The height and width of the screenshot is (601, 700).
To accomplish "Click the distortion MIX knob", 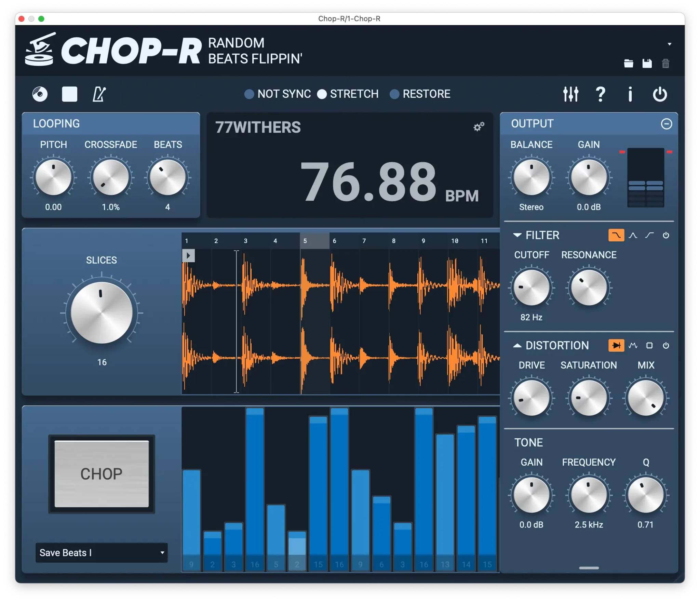I will tap(646, 398).
